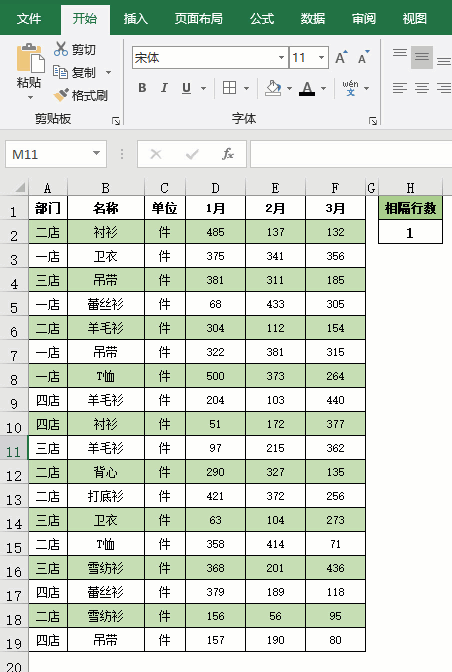The image size is (452, 672).
Task: Select column D header
Action: pyautogui.click(x=216, y=188)
